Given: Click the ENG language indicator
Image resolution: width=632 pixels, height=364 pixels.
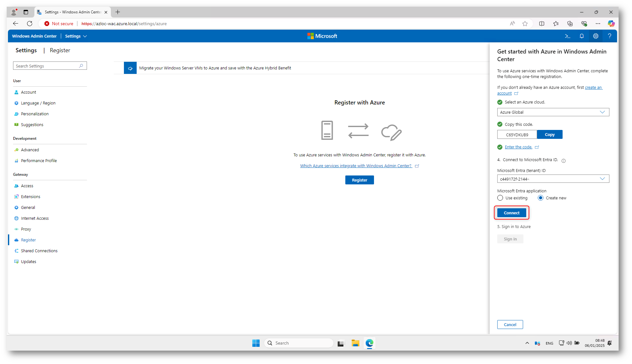Looking at the screenshot, I should point(549,343).
